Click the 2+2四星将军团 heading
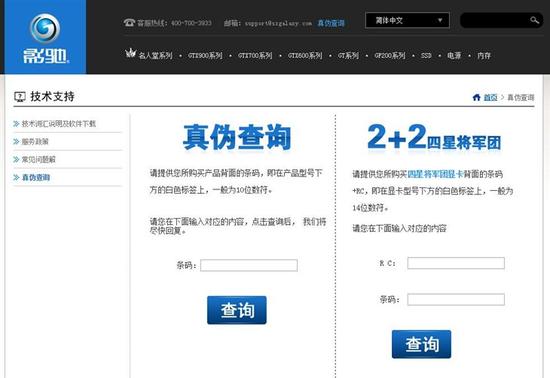The width and height of the screenshot is (550, 378). 434,138
